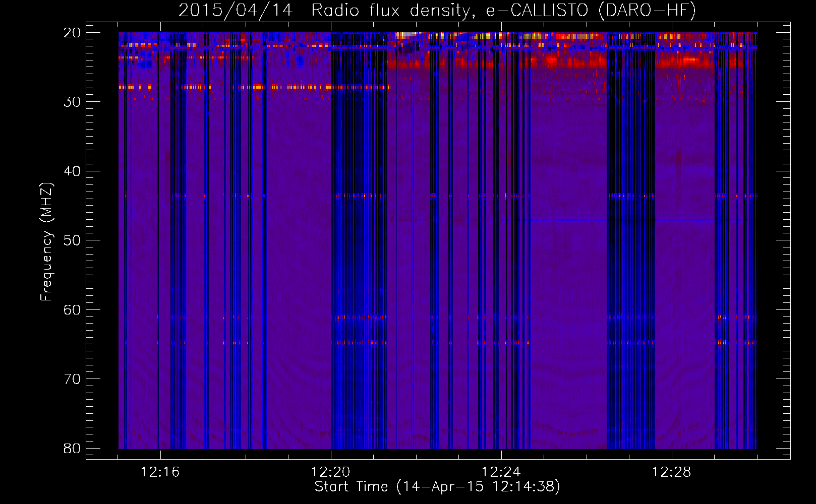
Task: Click the 12:20 time tick label
Action: [x=331, y=472]
